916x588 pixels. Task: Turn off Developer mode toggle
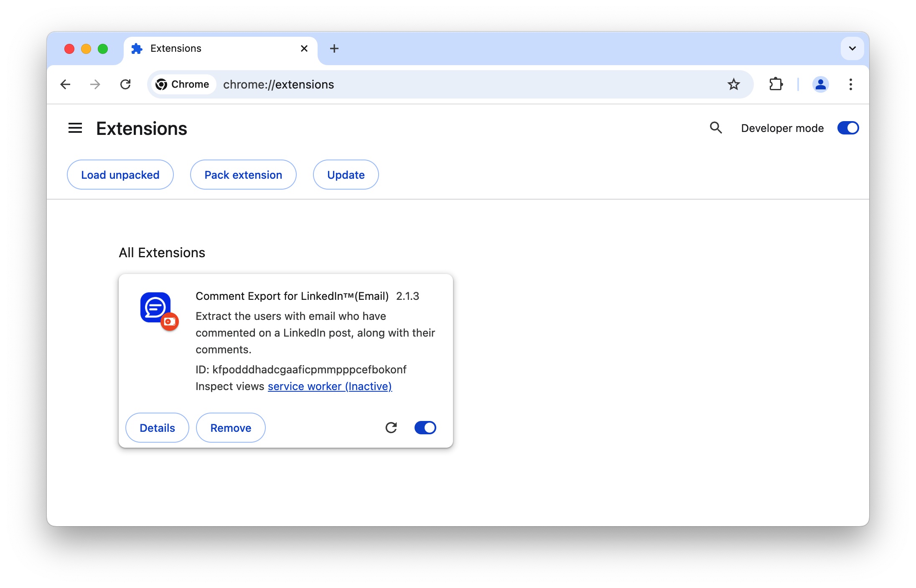[x=848, y=128]
